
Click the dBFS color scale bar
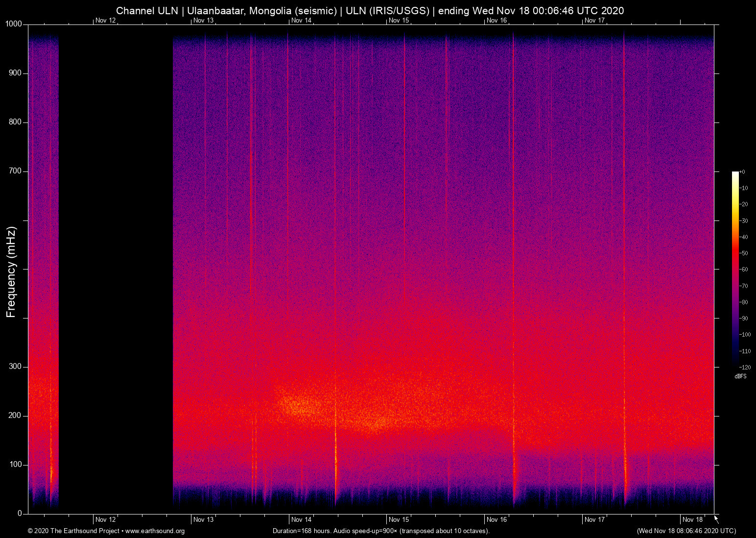735,269
